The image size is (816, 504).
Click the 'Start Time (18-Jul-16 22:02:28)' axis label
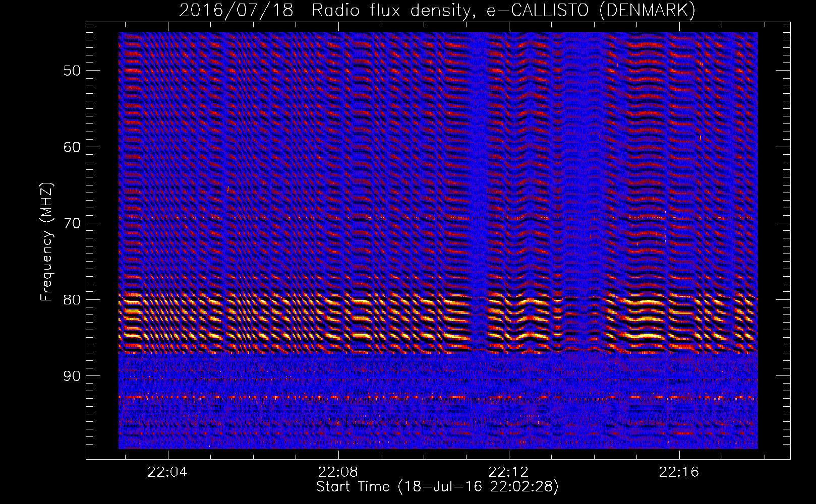tap(437, 487)
